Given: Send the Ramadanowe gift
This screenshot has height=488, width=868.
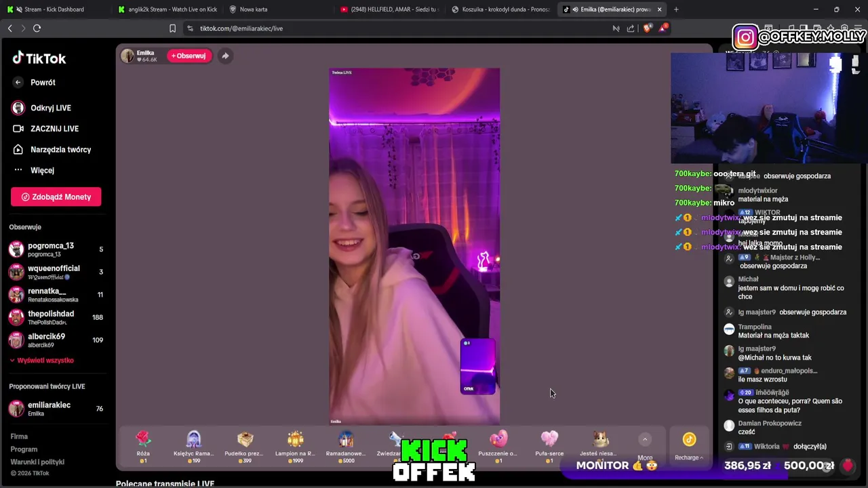Looking at the screenshot, I should (x=346, y=447).
